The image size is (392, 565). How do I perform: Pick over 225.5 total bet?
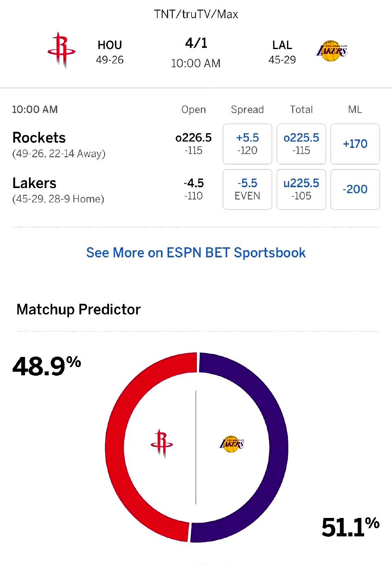pyautogui.click(x=301, y=144)
